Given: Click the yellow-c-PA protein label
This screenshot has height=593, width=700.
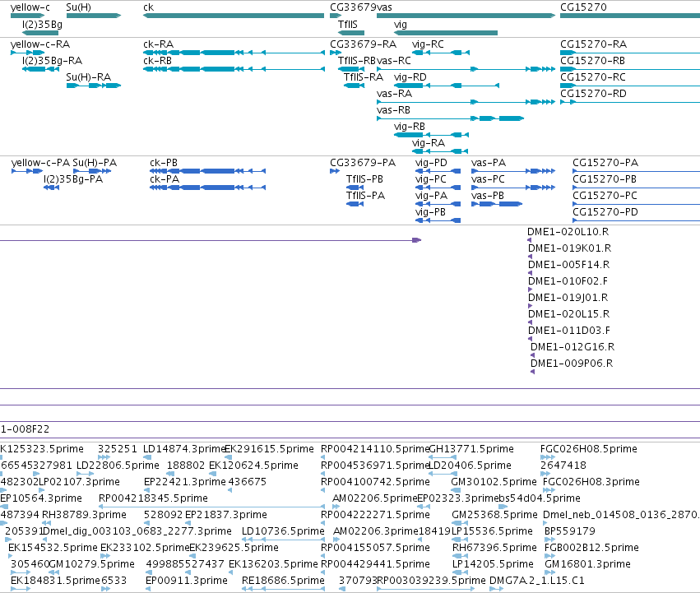Looking at the screenshot, I should click(x=40, y=163).
